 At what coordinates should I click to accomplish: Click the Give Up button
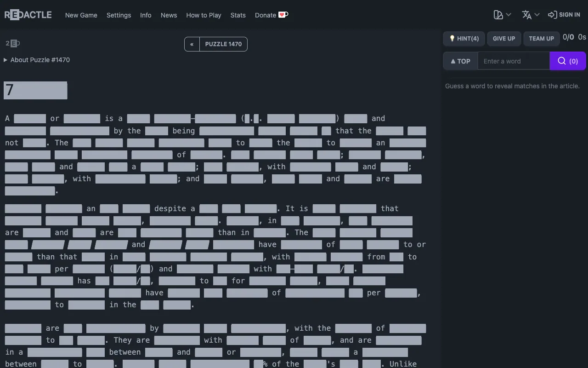(504, 39)
